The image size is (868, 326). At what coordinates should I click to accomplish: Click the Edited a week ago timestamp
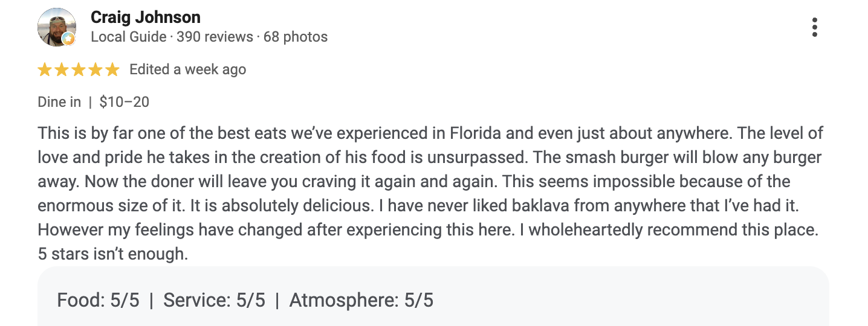click(188, 69)
